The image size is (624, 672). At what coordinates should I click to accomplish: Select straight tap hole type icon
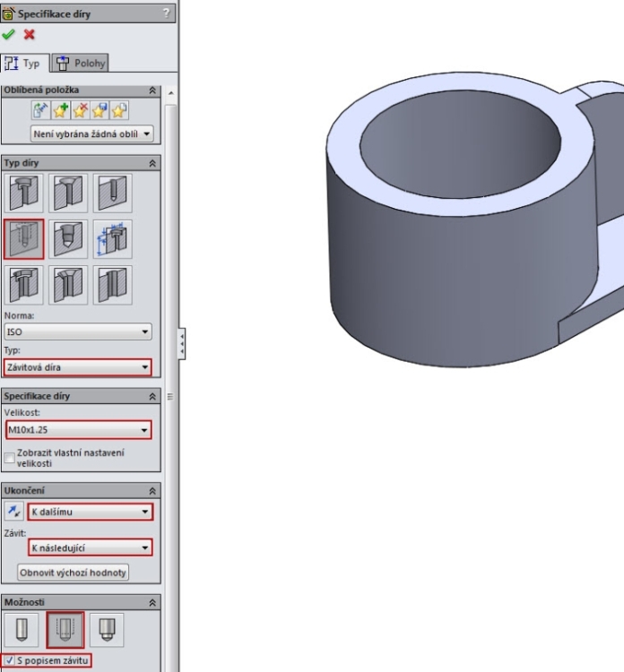(24, 238)
